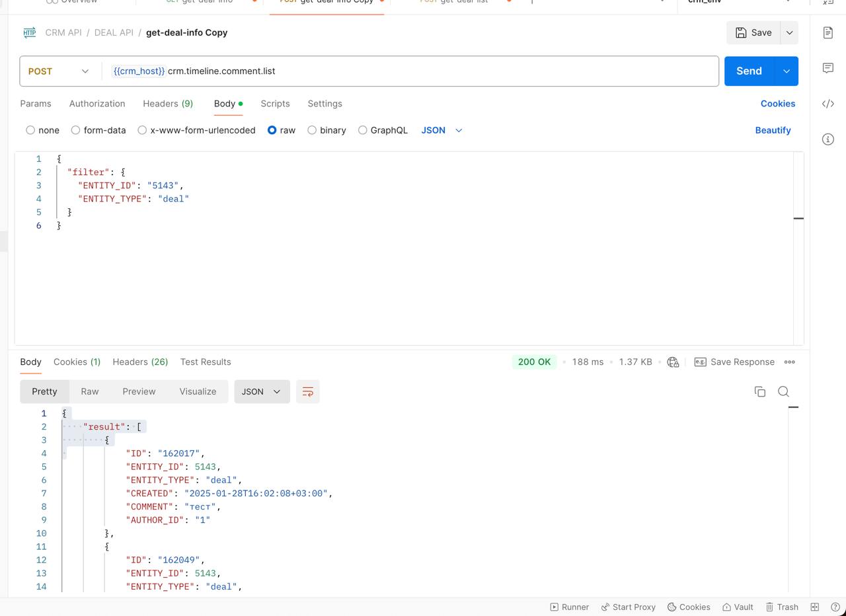Switch to the Headers (9) request tab
Screen dimensions: 846x616
[168, 104]
